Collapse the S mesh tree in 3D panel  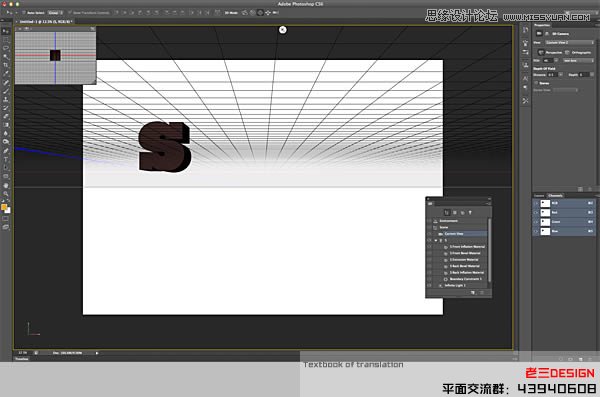(436, 240)
